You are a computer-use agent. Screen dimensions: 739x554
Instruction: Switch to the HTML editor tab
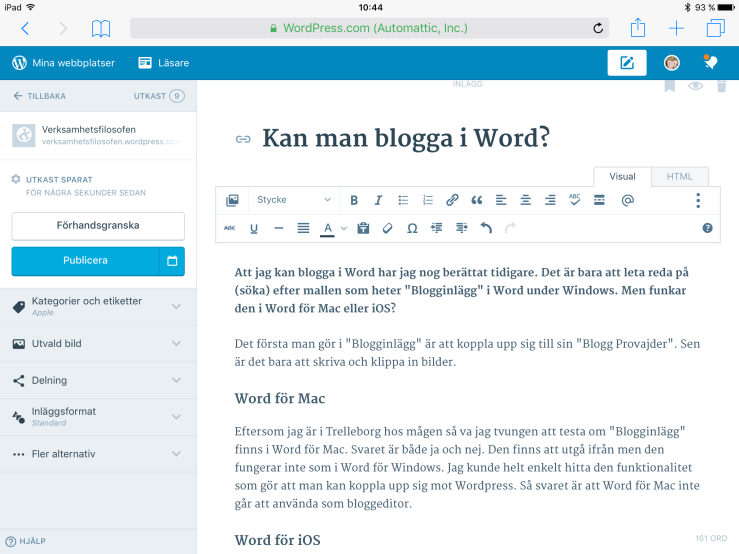680,176
